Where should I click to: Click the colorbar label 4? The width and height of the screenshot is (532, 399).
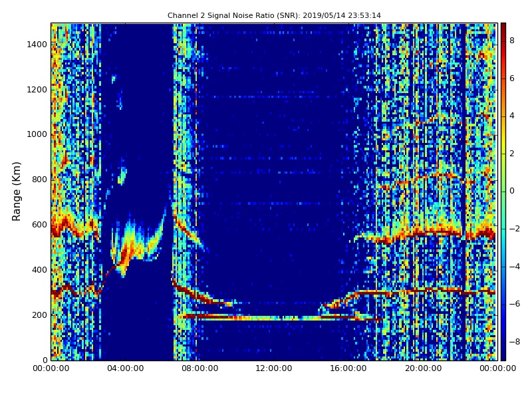click(x=512, y=116)
